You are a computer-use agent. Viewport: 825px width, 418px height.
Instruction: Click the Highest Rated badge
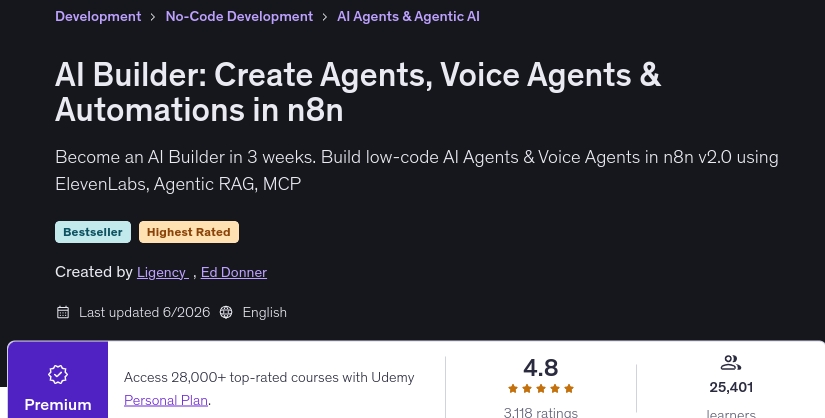189,232
